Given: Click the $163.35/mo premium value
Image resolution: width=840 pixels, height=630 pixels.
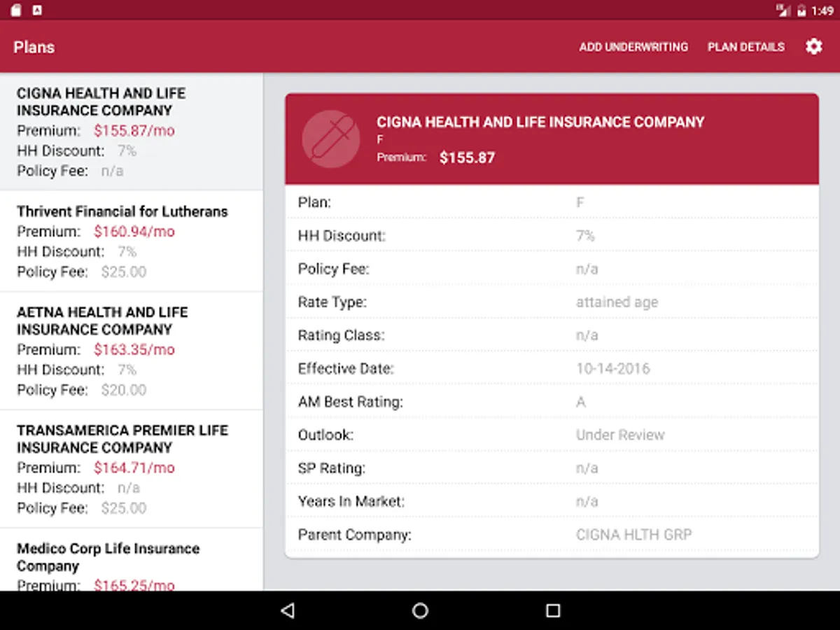Looking at the screenshot, I should 134,349.
